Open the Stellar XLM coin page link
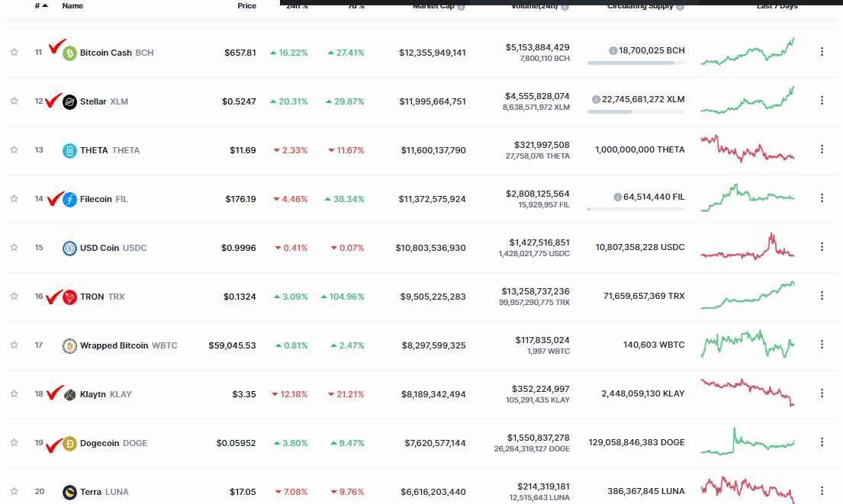 [x=104, y=101]
